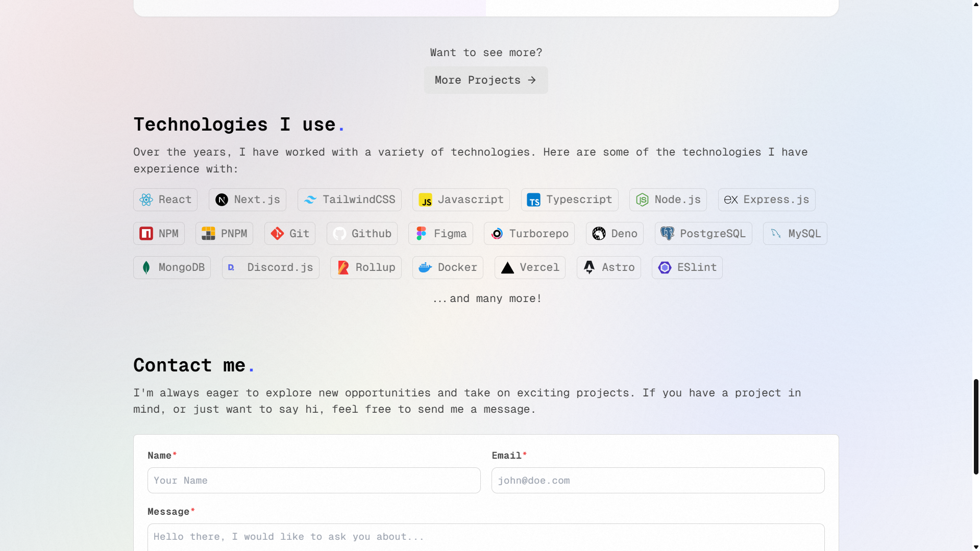Click the MongoDB leaf icon
Image resolution: width=980 pixels, height=551 pixels.
click(146, 267)
